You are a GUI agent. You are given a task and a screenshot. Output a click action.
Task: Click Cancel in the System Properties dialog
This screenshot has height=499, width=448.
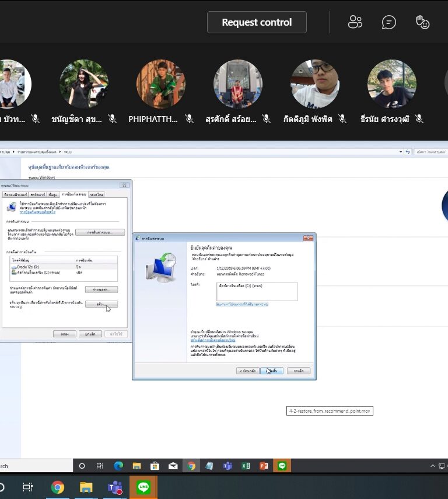pyautogui.click(x=90, y=334)
